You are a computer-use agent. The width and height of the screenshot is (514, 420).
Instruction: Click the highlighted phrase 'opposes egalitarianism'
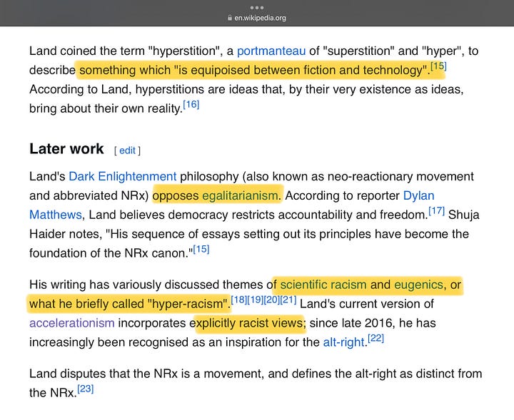[x=217, y=196]
